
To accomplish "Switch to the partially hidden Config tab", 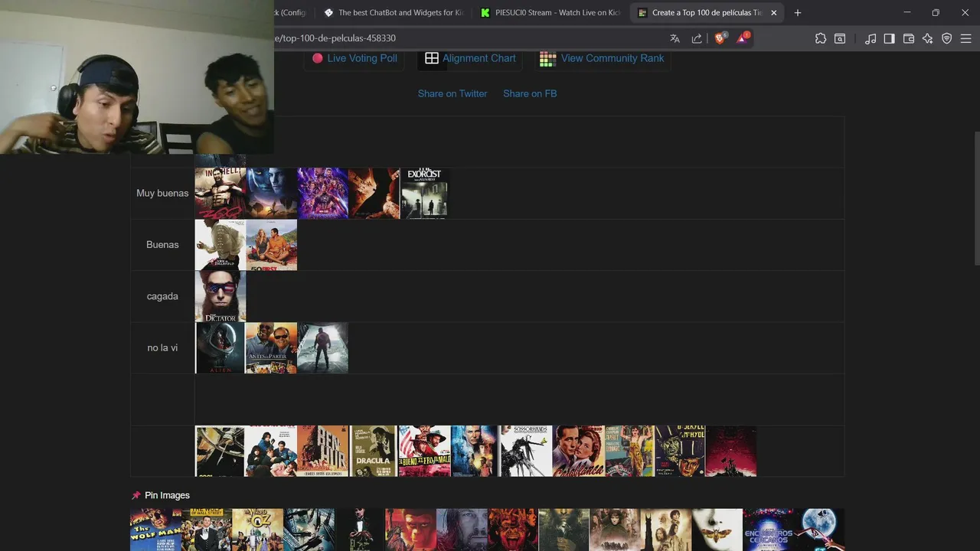I will click(292, 12).
